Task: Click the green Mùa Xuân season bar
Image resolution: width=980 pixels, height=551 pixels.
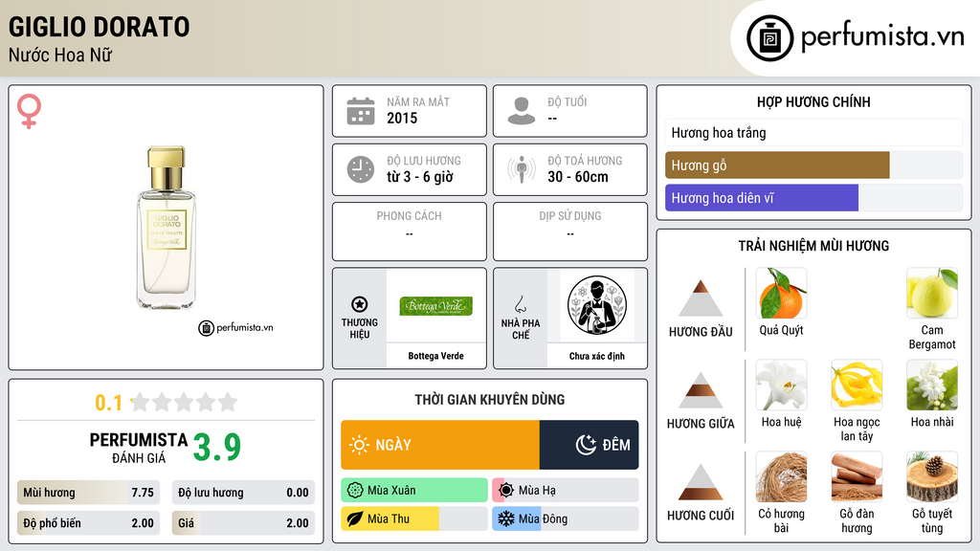Action: click(x=414, y=491)
